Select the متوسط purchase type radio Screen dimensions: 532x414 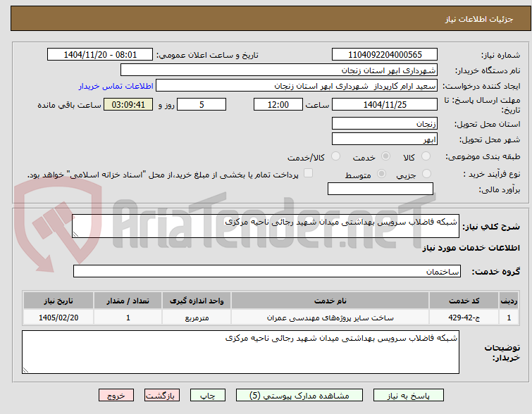click(x=381, y=174)
